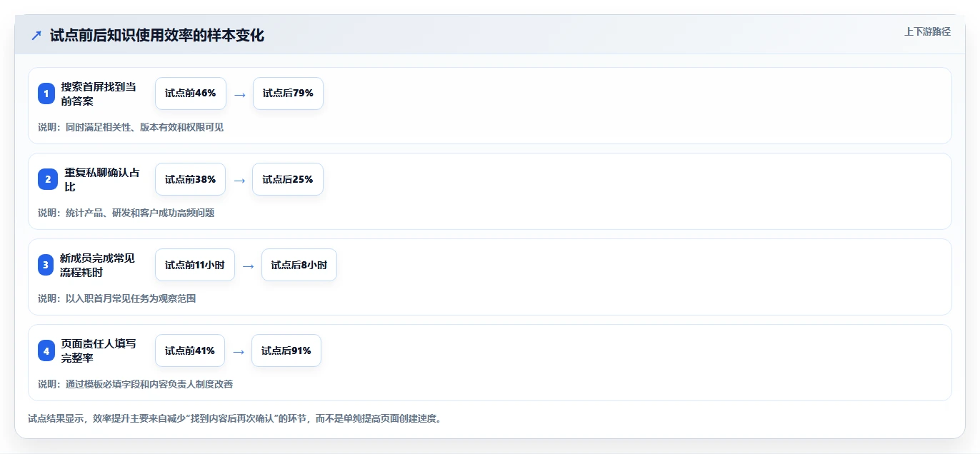Click the 试点前38% pill
The height and width of the screenshot is (454, 980).
(x=190, y=179)
